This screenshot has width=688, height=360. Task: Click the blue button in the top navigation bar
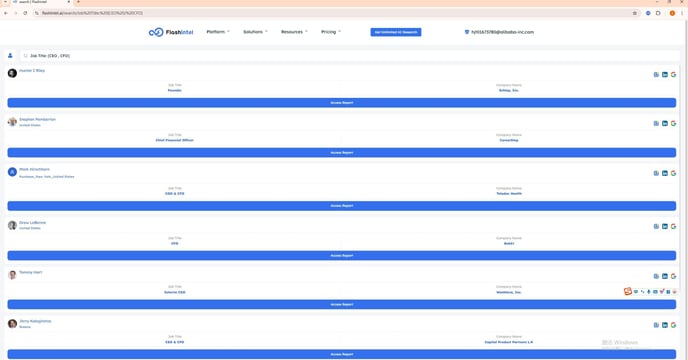(x=396, y=32)
